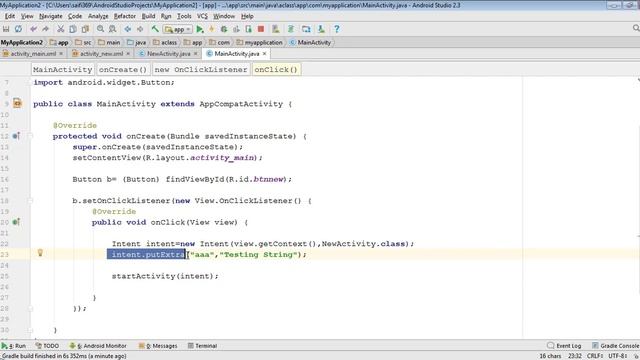Open the Code menu
Image resolution: width=640 pixels, height=360 pixels.
pyautogui.click(x=75, y=16)
